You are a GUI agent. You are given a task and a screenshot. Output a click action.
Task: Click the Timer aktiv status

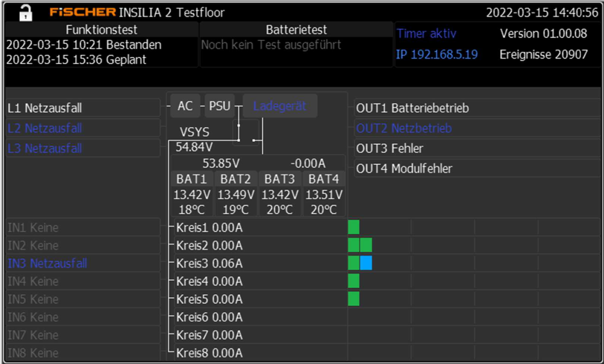426,33
